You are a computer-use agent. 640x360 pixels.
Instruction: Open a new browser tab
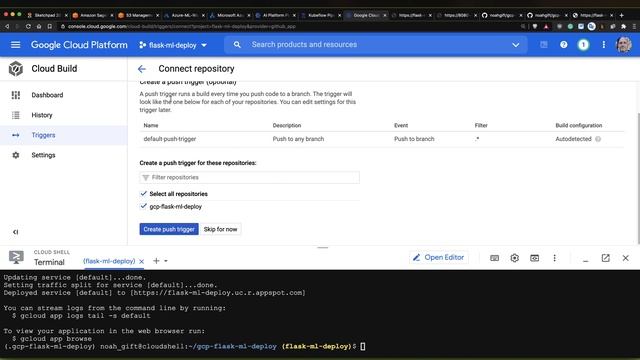[621, 15]
